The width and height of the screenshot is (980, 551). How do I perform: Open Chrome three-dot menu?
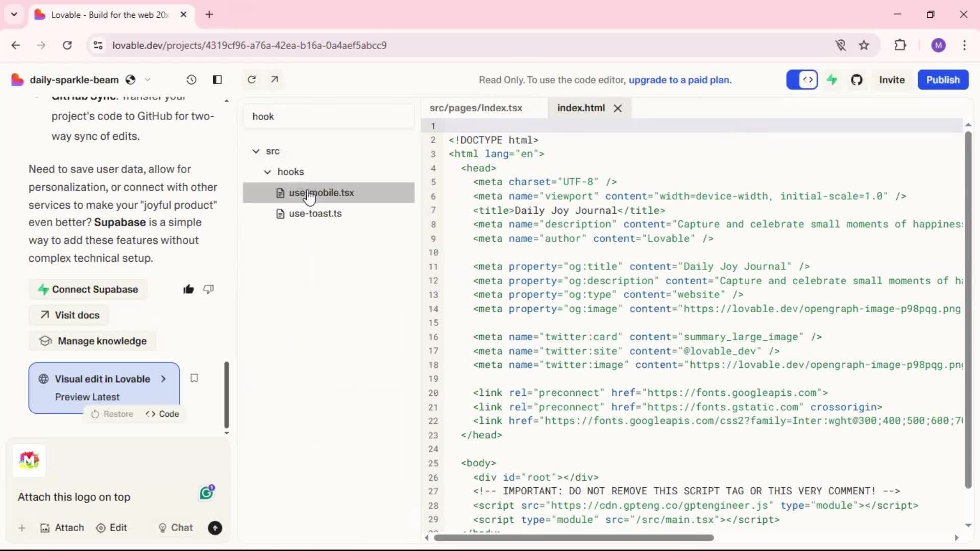coord(964,45)
